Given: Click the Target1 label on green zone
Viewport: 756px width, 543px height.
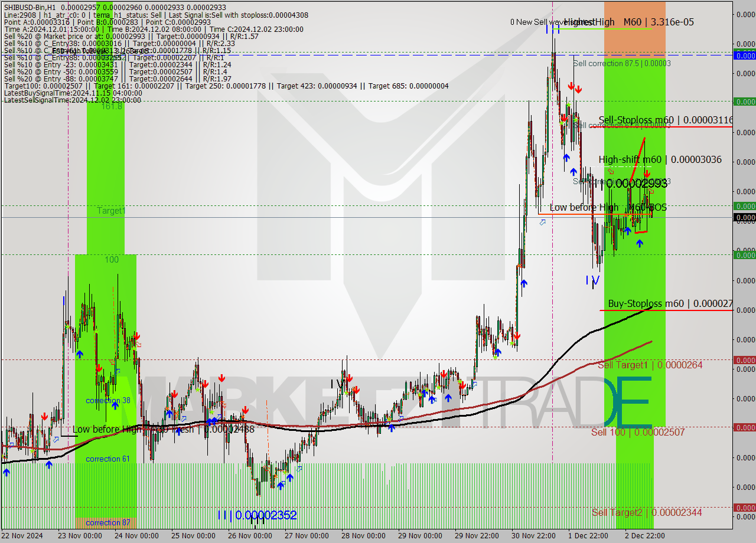Looking at the screenshot, I should pos(112,211).
